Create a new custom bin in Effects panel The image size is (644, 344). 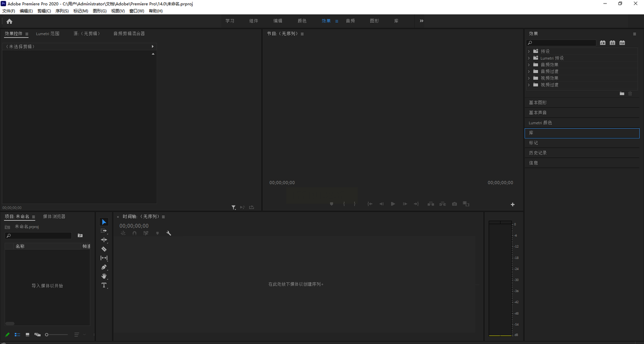[622, 93]
